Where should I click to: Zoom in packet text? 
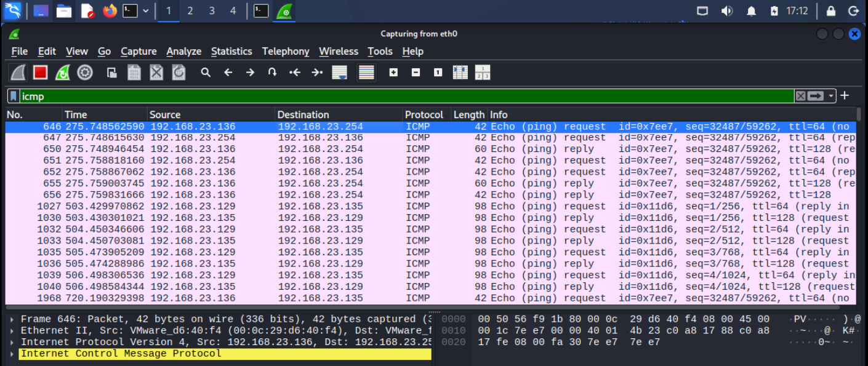click(393, 73)
